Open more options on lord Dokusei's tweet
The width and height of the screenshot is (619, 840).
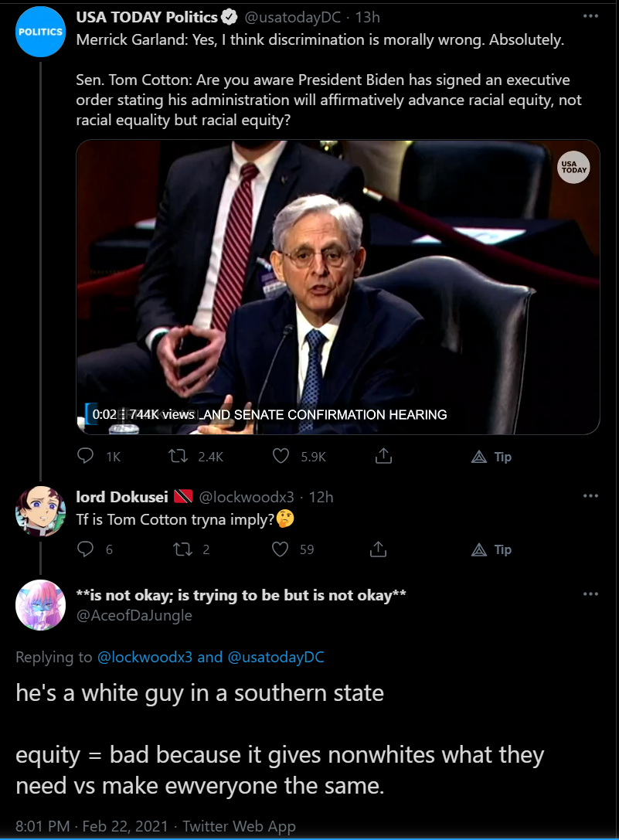click(590, 496)
